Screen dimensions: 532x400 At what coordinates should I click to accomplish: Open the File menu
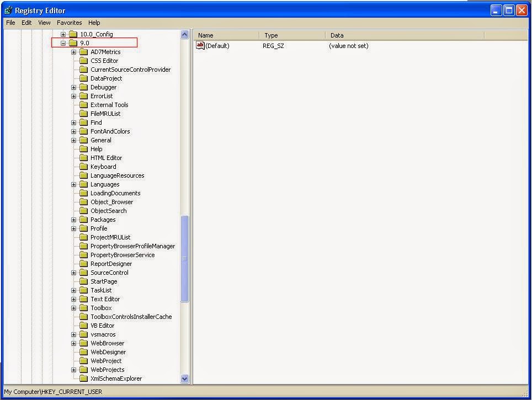pyautogui.click(x=10, y=23)
